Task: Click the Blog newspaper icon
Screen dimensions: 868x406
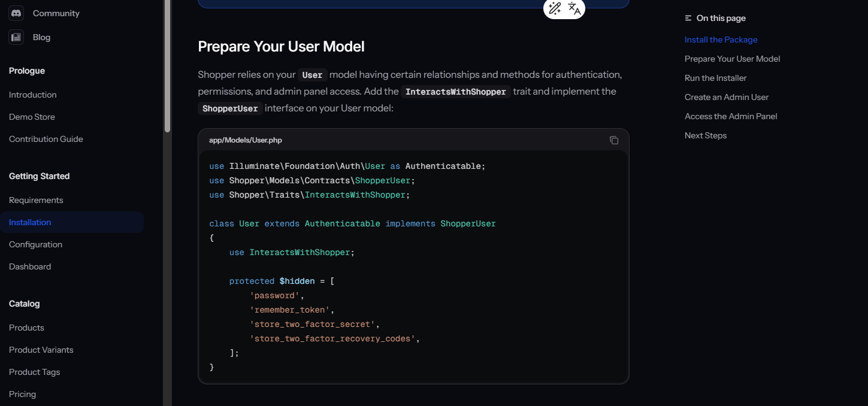Action: [x=16, y=37]
